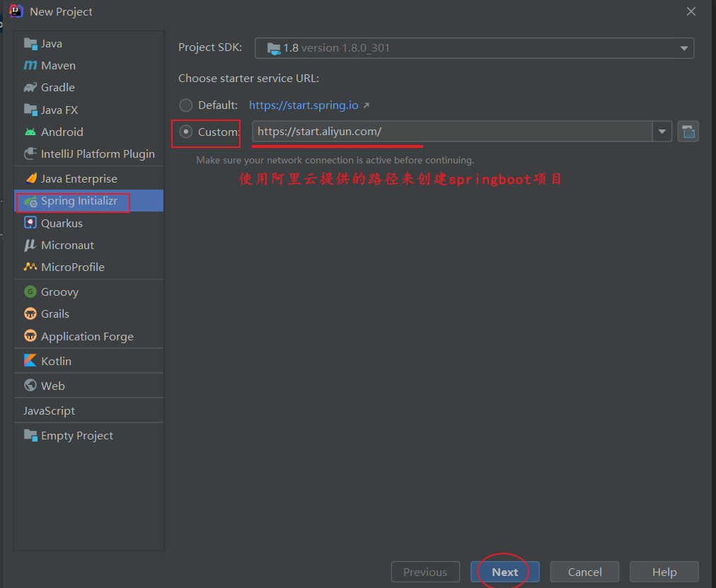Viewport: 716px width, 588px height.
Task: Click the Micronaut label text
Action: coord(68,245)
